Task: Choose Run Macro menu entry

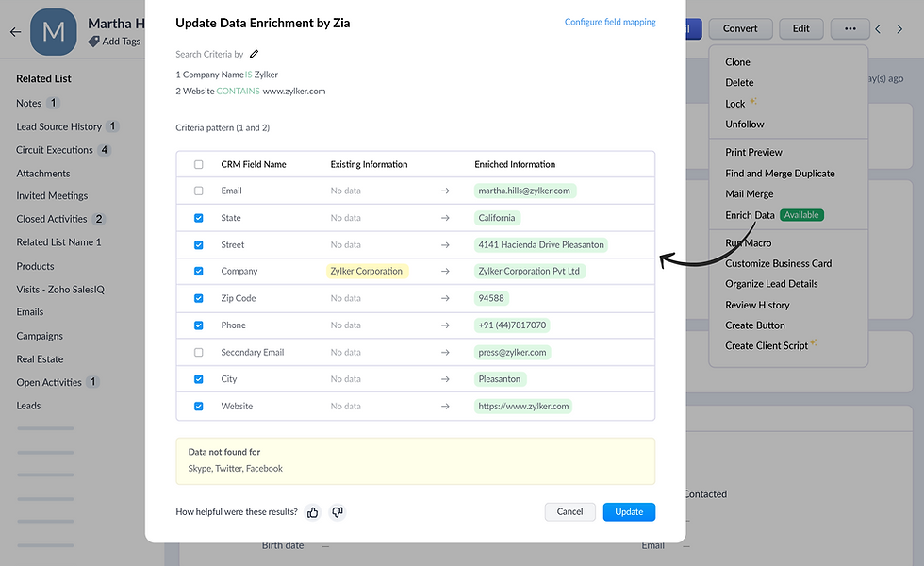Action: [x=749, y=243]
